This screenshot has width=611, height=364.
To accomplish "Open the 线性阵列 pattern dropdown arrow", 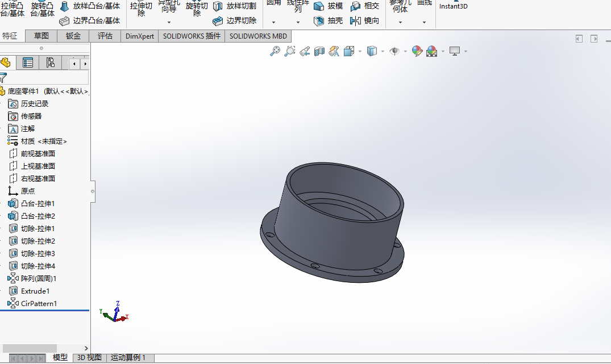I will pos(298,22).
